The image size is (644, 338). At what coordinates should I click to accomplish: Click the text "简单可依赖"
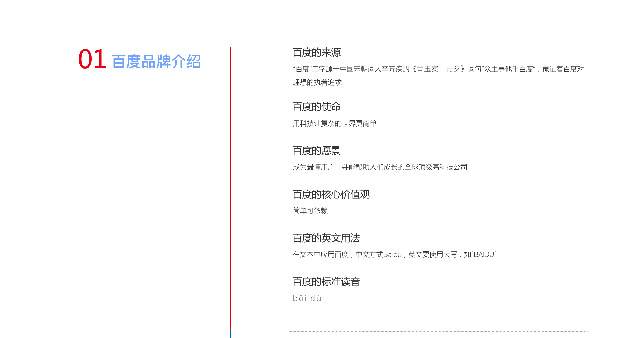310,211
